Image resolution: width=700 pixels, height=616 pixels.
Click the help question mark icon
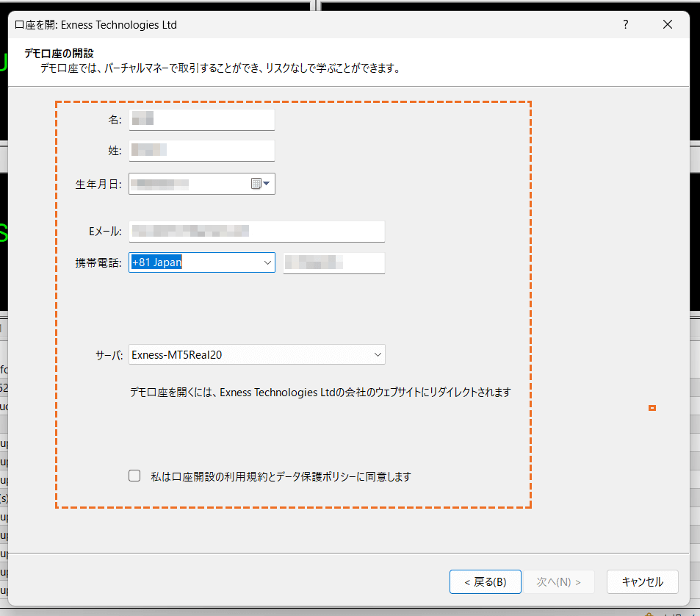(626, 24)
